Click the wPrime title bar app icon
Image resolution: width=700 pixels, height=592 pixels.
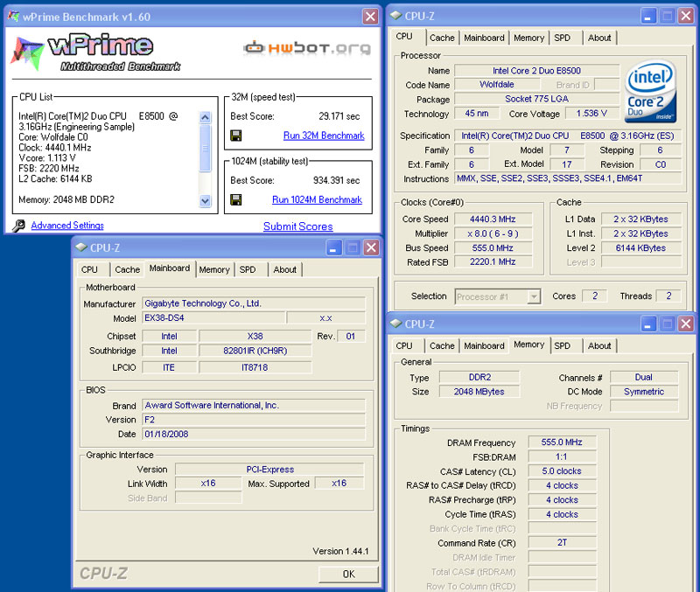pyautogui.click(x=14, y=16)
